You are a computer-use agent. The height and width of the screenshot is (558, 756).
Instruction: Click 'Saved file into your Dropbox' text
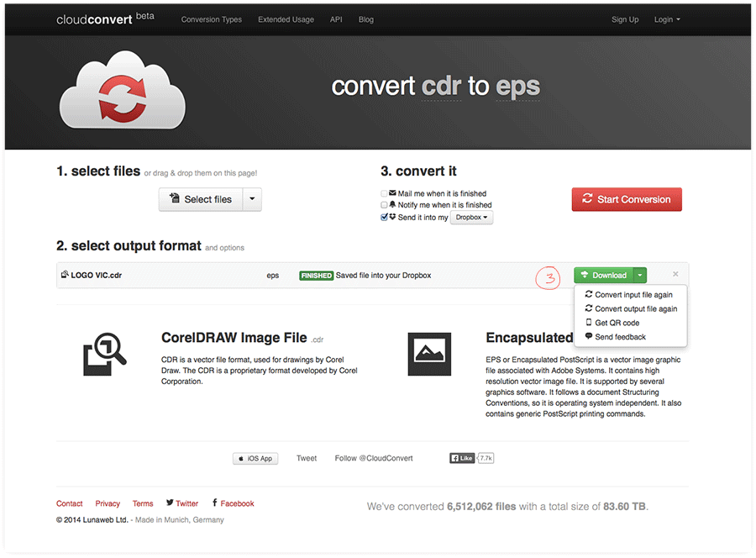click(383, 276)
